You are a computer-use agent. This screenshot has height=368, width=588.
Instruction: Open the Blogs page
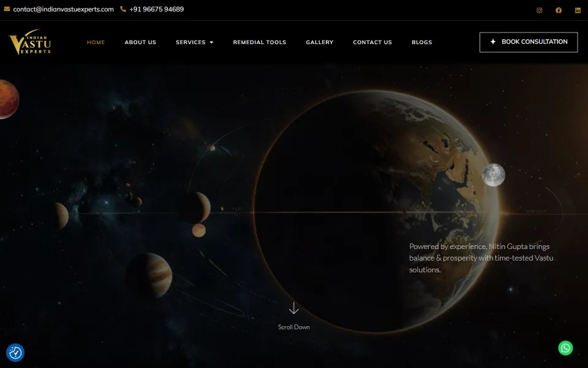422,42
